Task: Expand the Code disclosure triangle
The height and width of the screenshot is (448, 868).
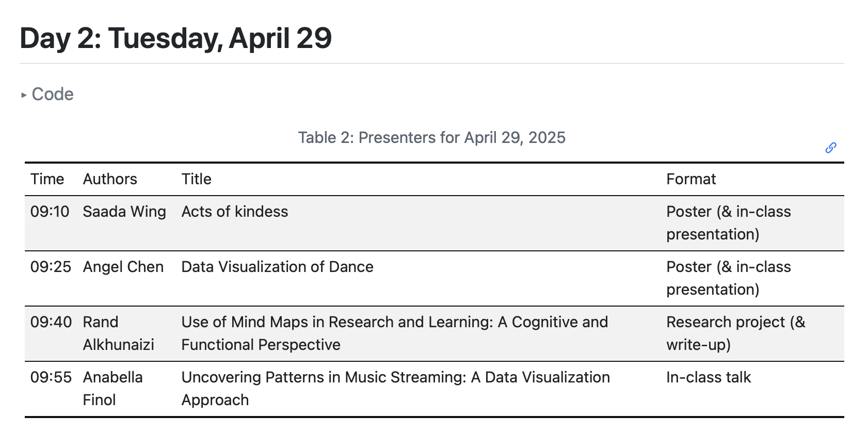Action: pos(24,95)
